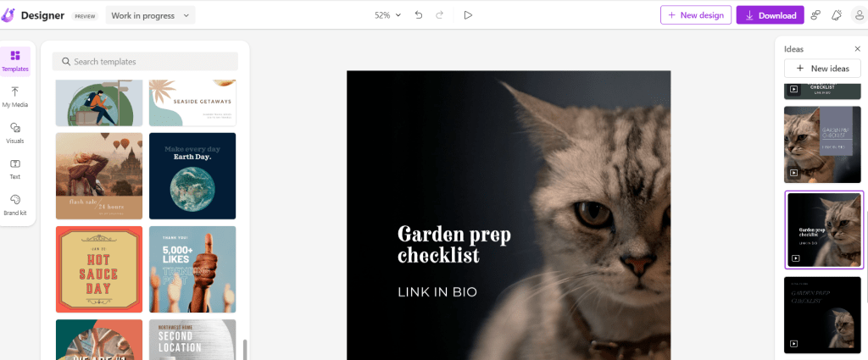
Task: Click the New design button
Action: click(x=696, y=15)
